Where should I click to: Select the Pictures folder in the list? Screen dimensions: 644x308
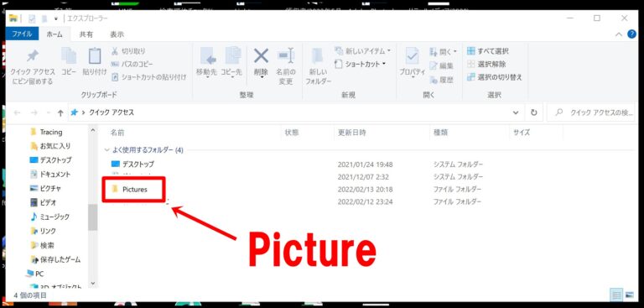coord(129,190)
